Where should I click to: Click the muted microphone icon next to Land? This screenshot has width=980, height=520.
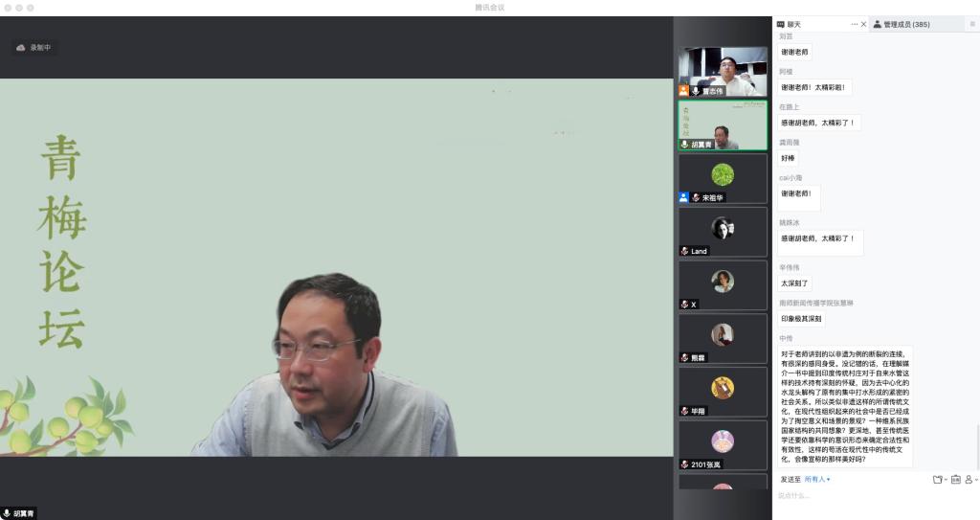[x=684, y=251]
